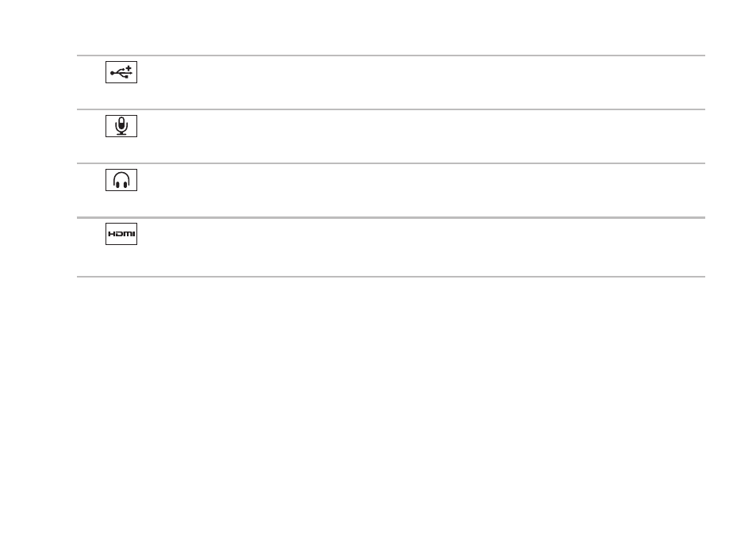
Task: Click the left earcup of headphones icon
Action: [x=117, y=184]
